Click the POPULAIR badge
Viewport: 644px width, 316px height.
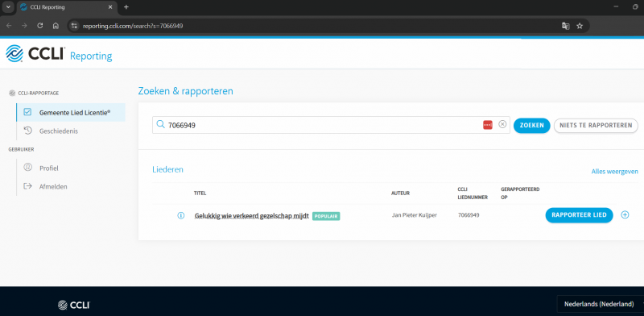pyautogui.click(x=326, y=216)
